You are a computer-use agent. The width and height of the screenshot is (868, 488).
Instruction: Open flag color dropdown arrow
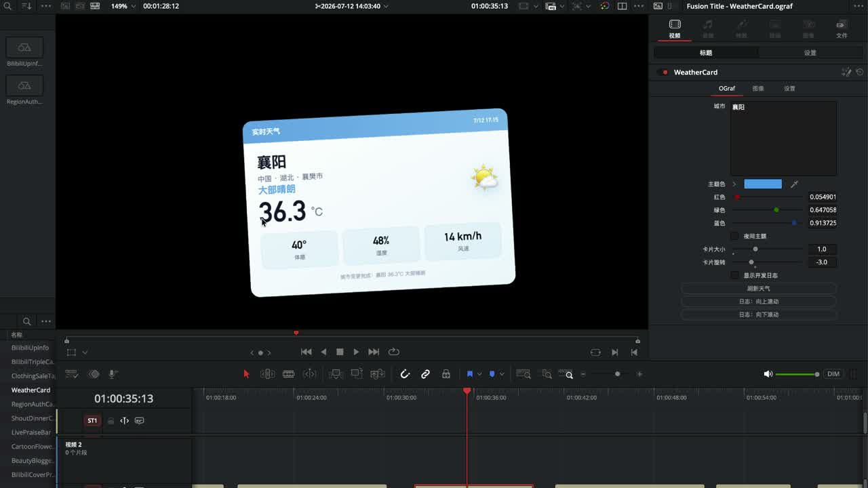point(479,374)
